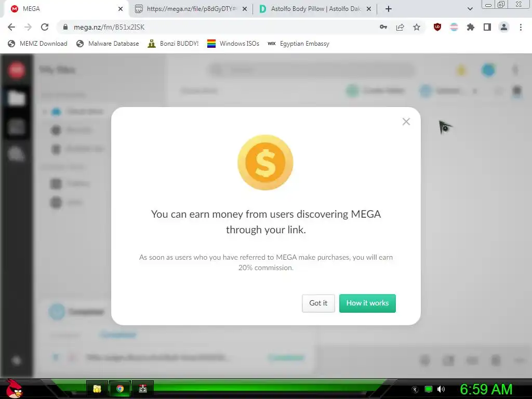Open the uBlock Origin extension

(437, 27)
